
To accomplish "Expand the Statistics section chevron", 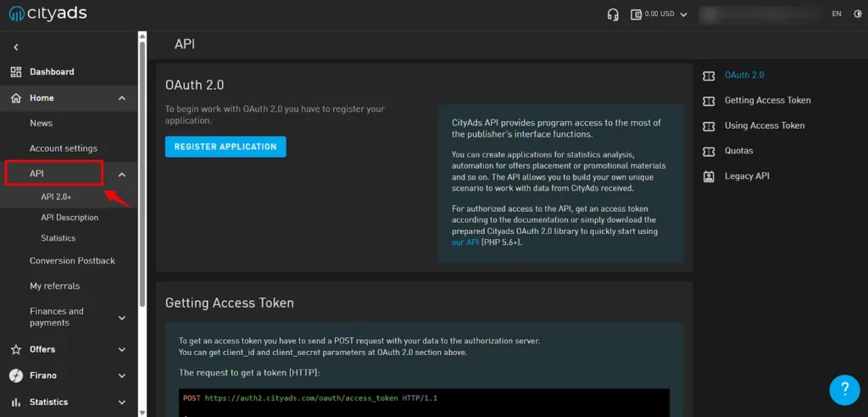I will (x=122, y=402).
